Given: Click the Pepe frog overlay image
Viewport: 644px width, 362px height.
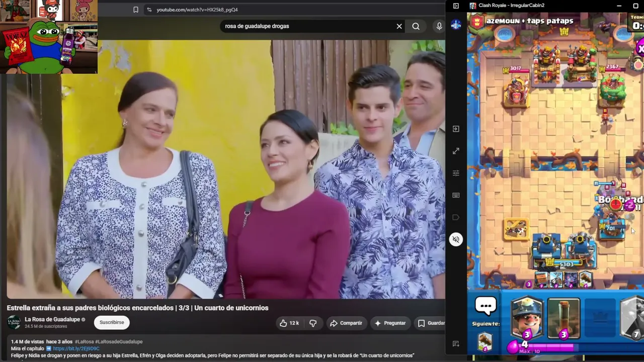Looking at the screenshot, I should click(x=45, y=45).
